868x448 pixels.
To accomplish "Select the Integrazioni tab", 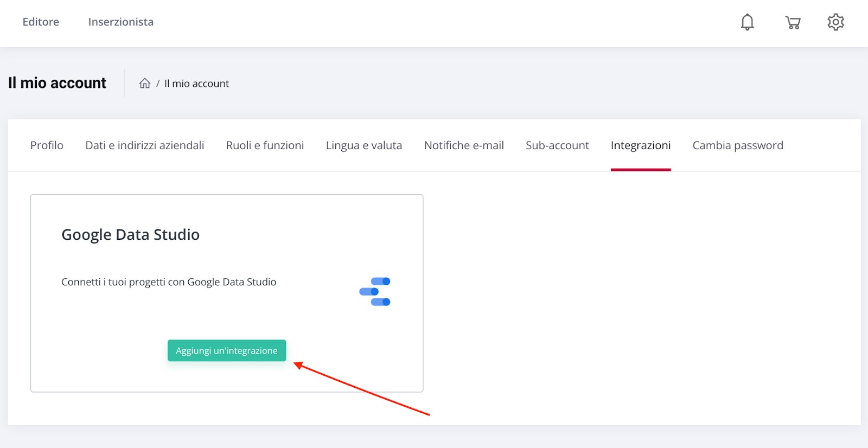I will pyautogui.click(x=641, y=145).
